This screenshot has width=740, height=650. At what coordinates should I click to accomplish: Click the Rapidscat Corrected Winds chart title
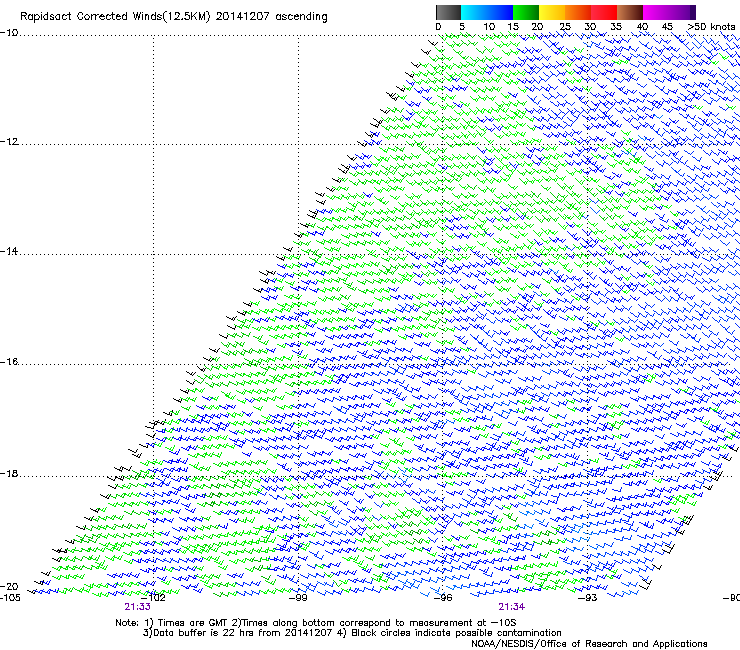[x=174, y=17]
